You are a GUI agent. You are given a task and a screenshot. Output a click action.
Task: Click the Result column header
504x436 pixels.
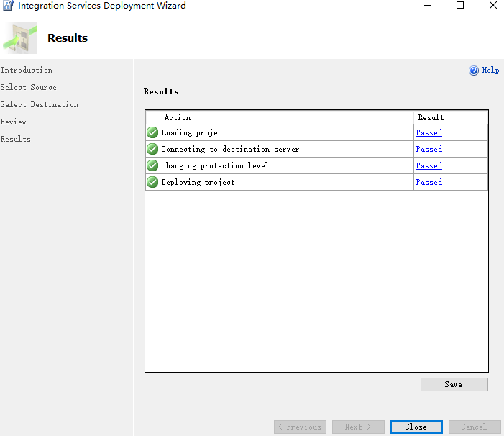[431, 117]
